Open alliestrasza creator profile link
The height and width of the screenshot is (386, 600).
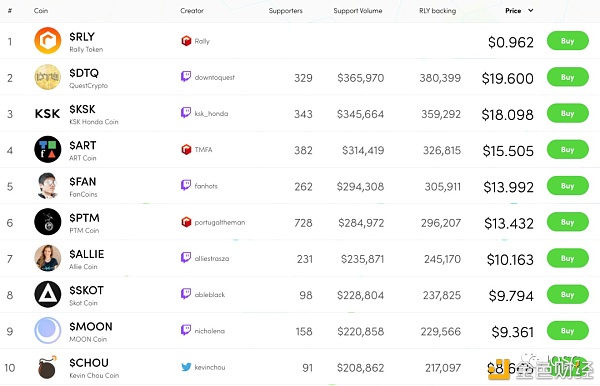point(212,259)
